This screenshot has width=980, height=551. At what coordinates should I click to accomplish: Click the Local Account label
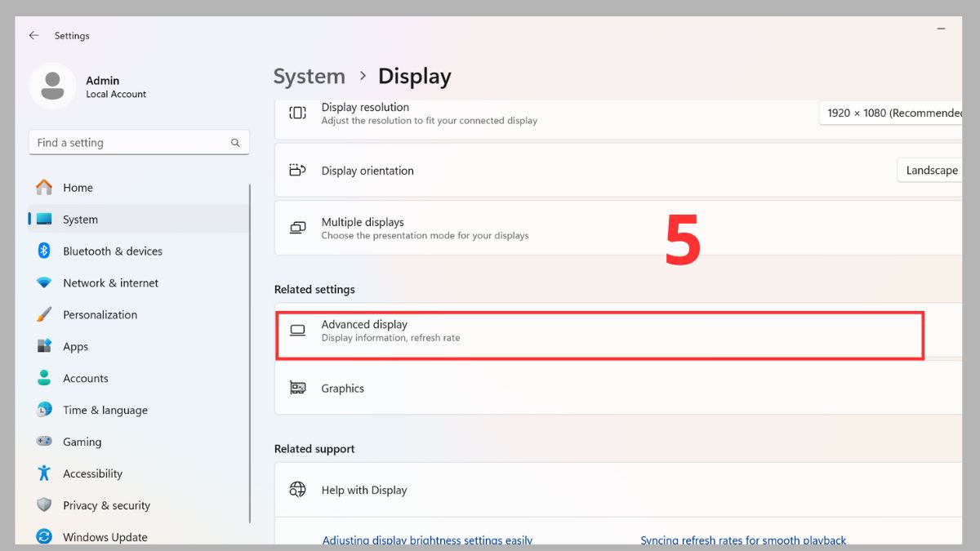tap(116, 95)
